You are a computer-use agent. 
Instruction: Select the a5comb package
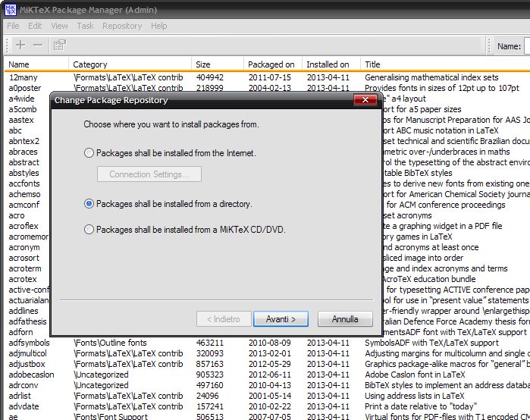point(22,109)
